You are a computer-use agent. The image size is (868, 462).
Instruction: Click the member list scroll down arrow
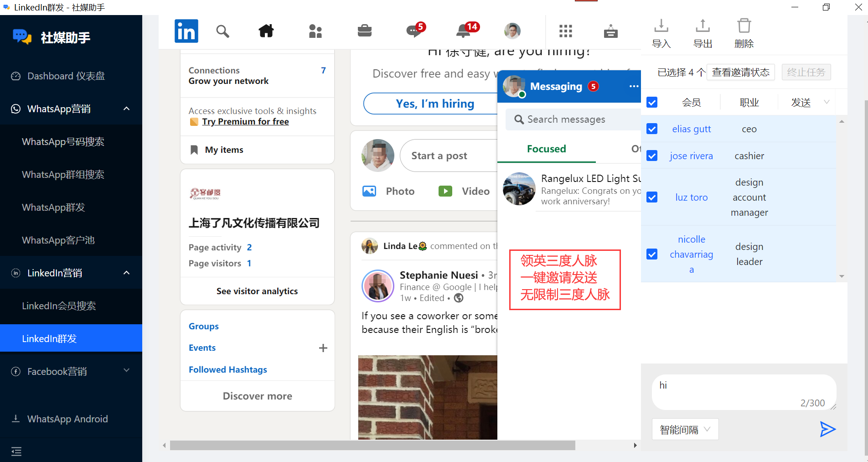tap(842, 276)
